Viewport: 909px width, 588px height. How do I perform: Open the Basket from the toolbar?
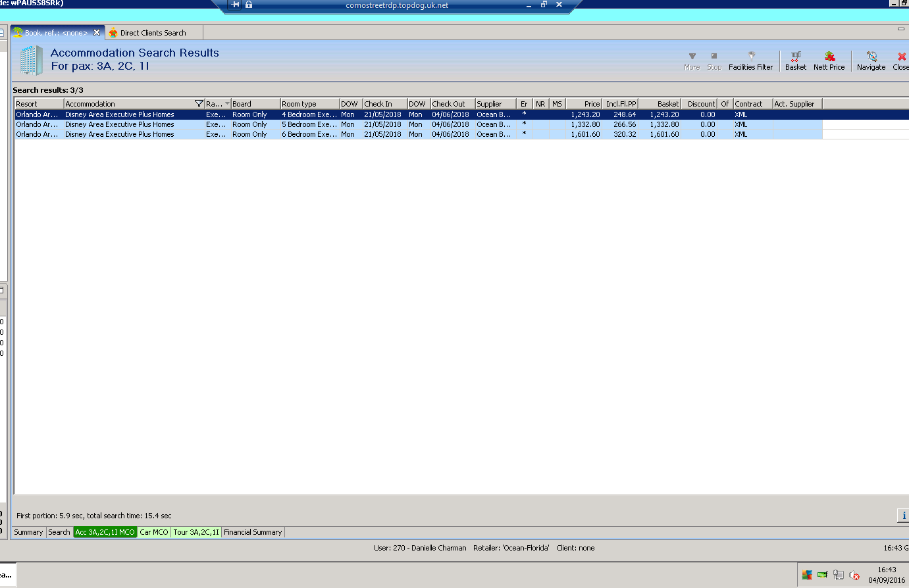(x=796, y=61)
